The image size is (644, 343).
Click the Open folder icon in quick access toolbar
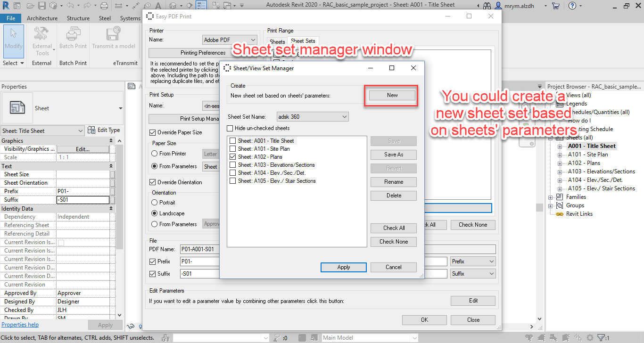click(31, 6)
